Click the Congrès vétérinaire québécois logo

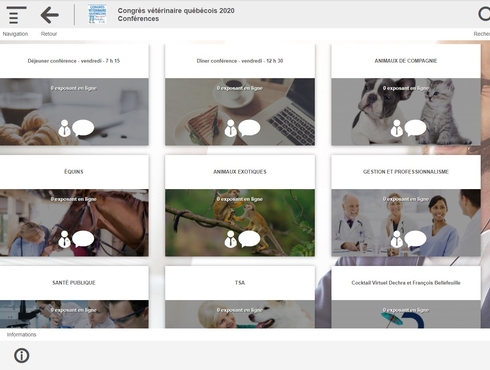pos(97,14)
